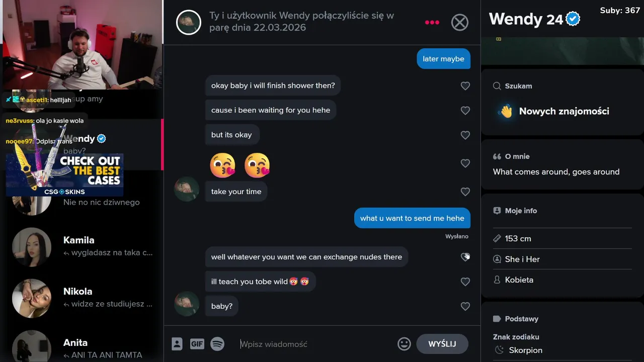Click Wendy's blue verified badge in profile
This screenshot has width=644, height=362.
tap(573, 19)
